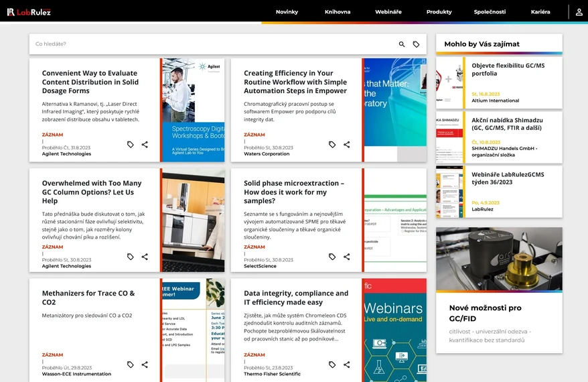588x382 pixels.
Task: Open 'Overwhelmed with Too Many GC Column Options' title
Action: 92,192
